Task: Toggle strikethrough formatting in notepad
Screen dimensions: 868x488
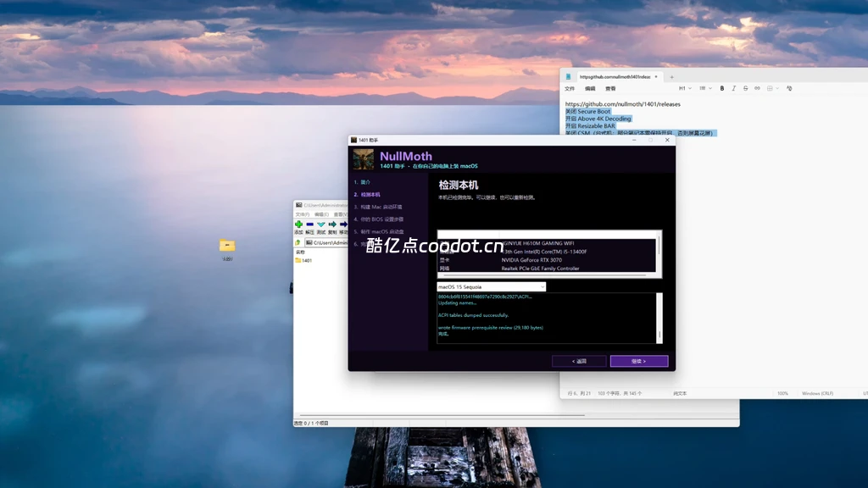Action: (746, 88)
